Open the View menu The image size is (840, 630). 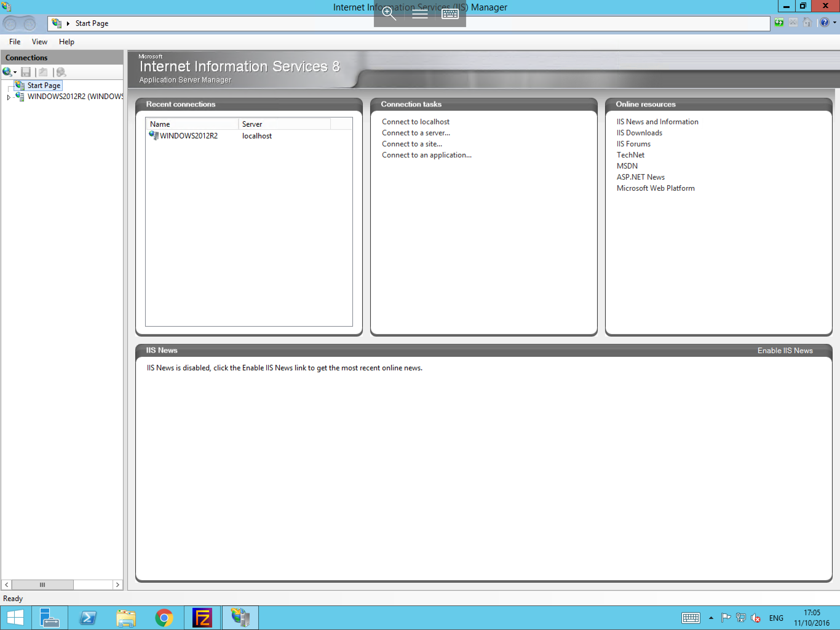tap(39, 42)
